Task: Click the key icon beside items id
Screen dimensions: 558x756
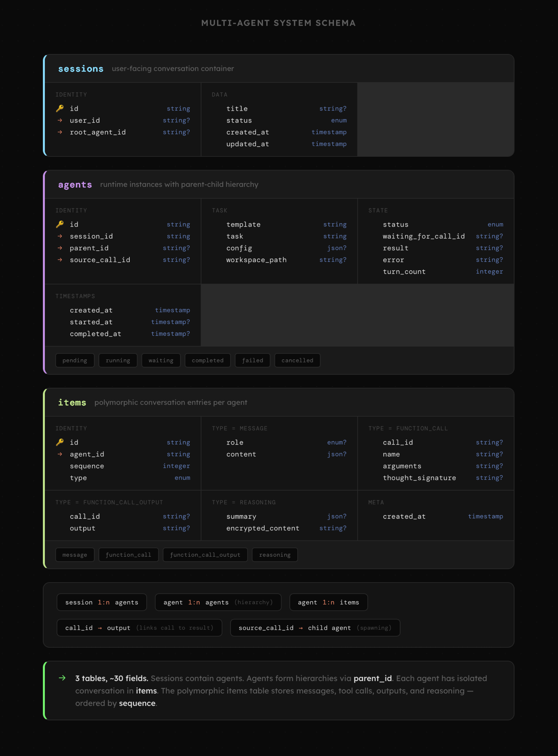Action: click(60, 442)
